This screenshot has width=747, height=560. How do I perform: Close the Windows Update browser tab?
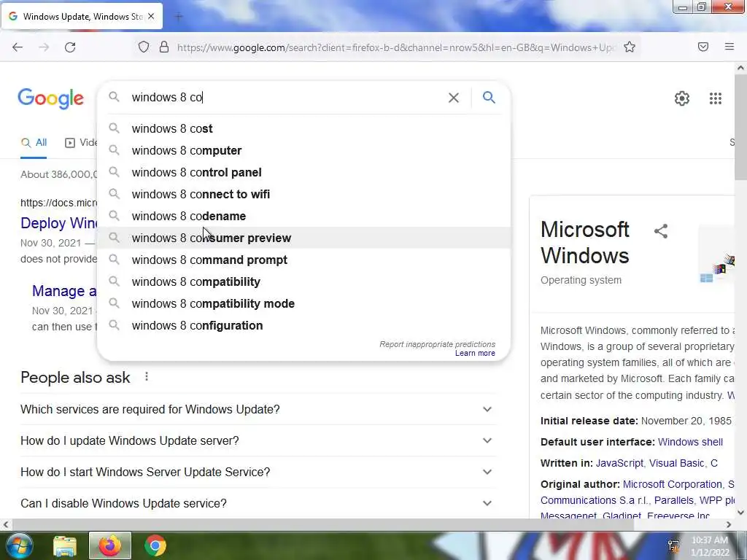[x=151, y=16]
